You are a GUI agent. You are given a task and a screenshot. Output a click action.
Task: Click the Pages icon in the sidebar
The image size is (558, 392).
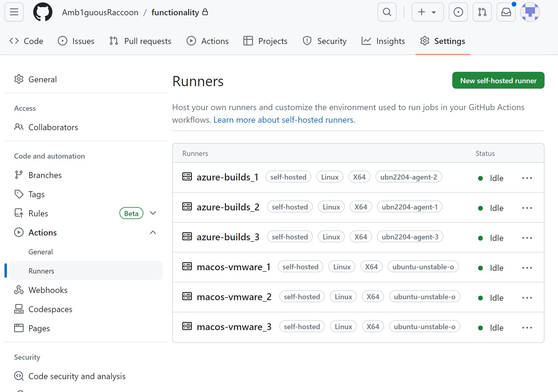19,328
